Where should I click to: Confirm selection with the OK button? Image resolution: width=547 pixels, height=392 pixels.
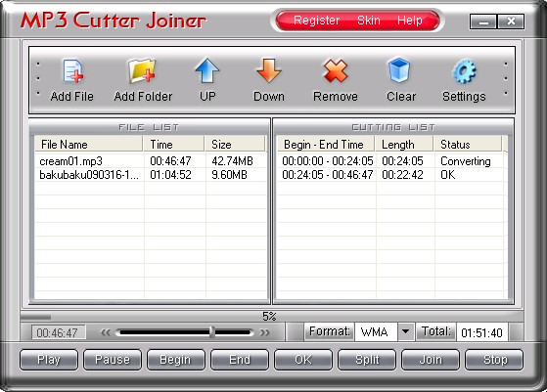click(x=302, y=360)
